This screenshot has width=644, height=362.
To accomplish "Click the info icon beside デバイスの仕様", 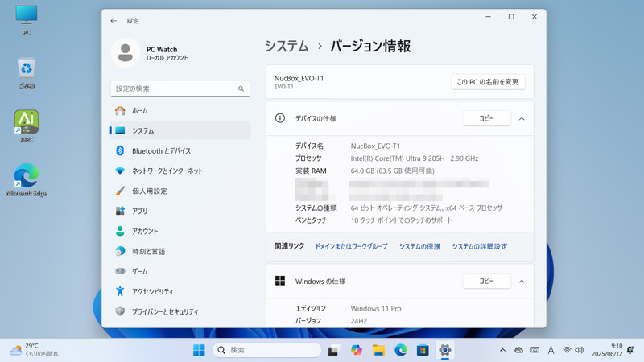I will coord(279,118).
